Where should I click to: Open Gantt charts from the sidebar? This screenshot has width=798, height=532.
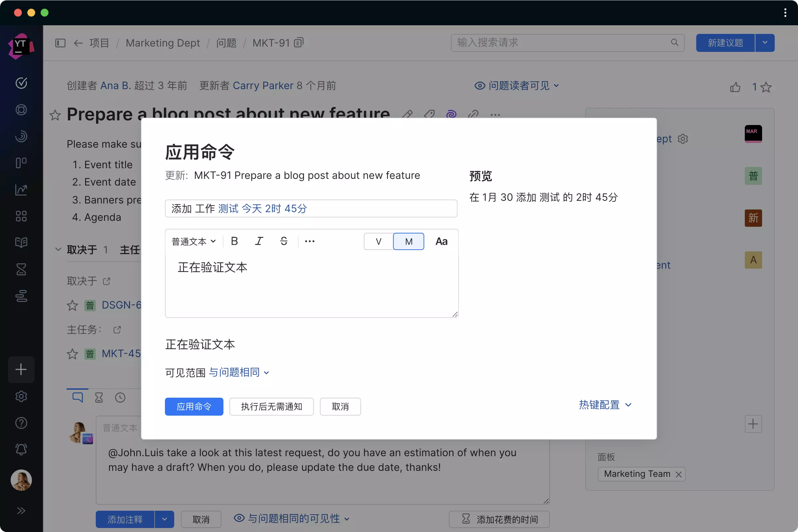coord(21,296)
